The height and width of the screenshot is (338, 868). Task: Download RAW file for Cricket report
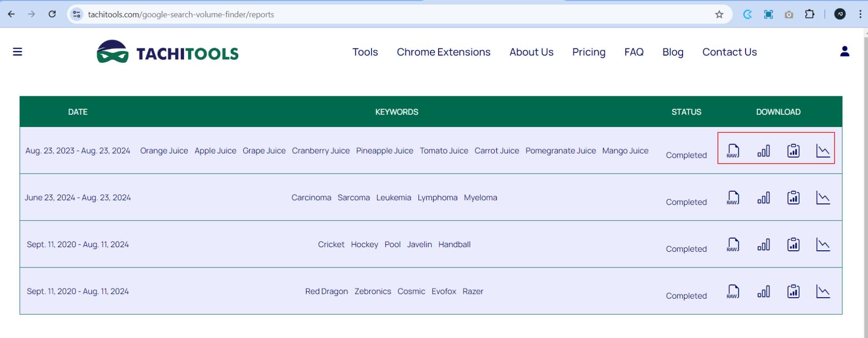[733, 245]
